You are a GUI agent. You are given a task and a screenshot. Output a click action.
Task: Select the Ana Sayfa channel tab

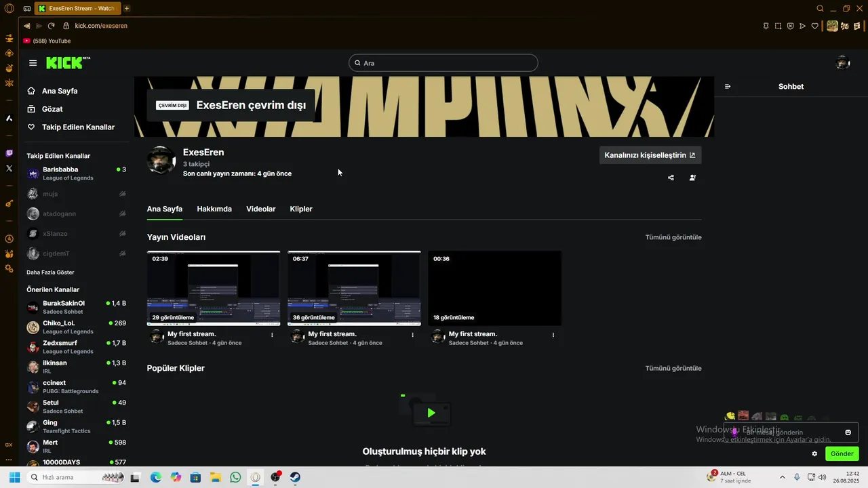pos(165,209)
